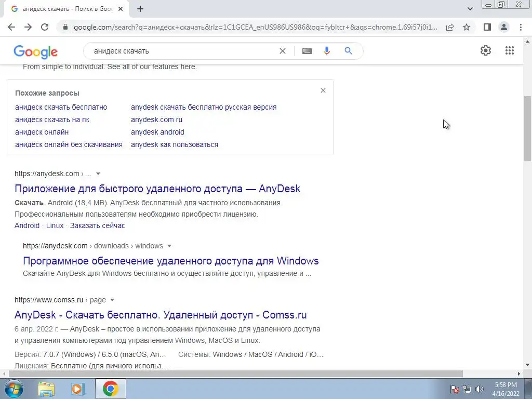
Task: Dismiss the Похожие запросы box
Action: click(x=323, y=90)
